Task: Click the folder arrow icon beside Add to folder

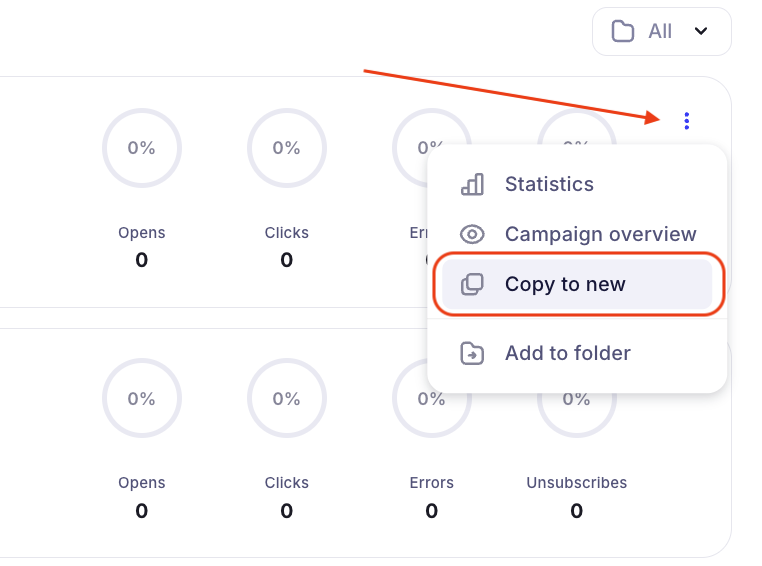Action: (x=472, y=353)
